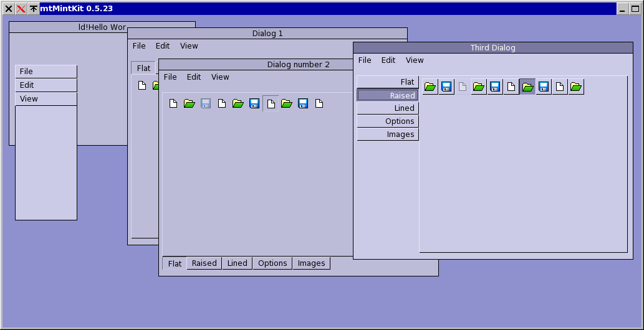Click the last new document icon in Dialog number 2
Viewport: 644px width, 330px height.
319,103
